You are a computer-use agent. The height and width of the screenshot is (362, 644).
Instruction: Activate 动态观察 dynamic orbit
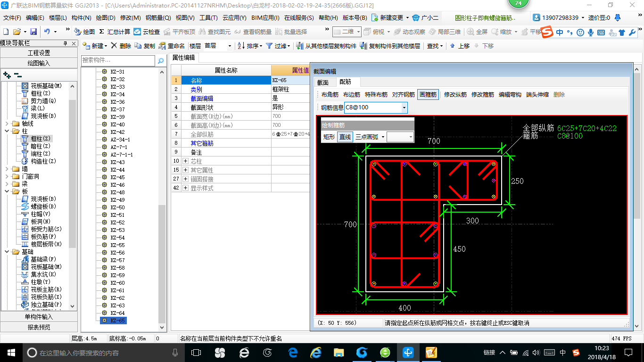410,32
